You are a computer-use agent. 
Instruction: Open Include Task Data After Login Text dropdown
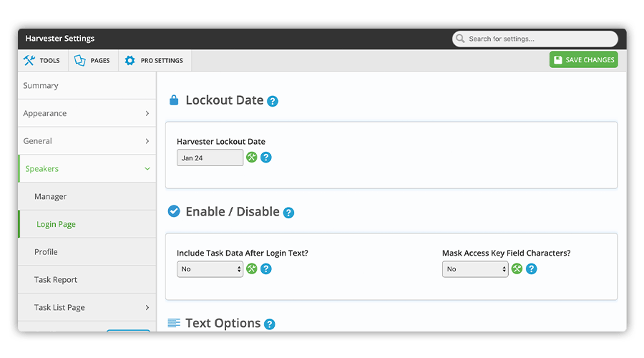point(210,269)
